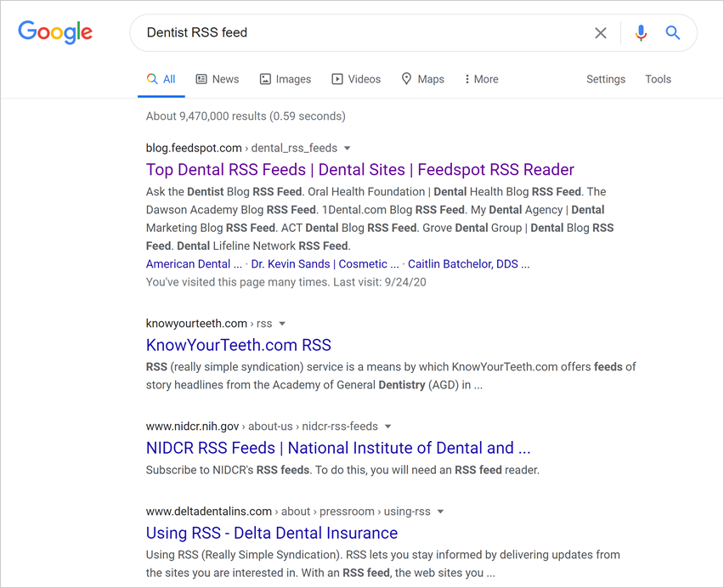Open the News results tab

tap(217, 79)
